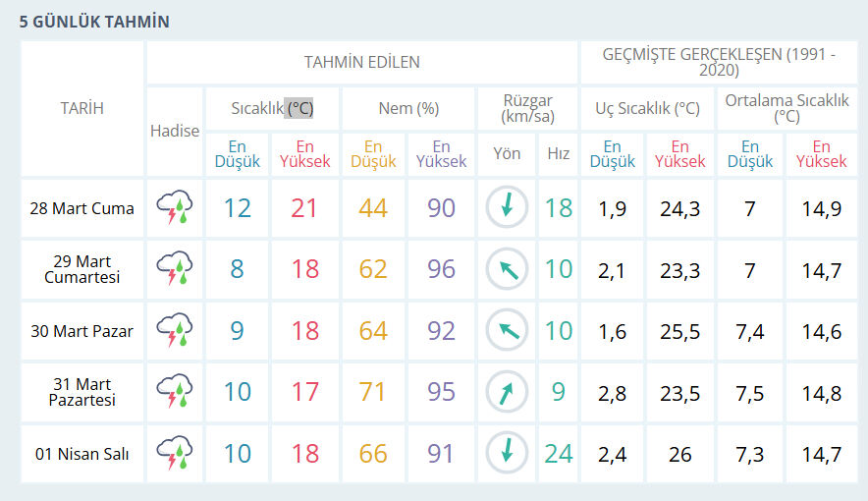Image resolution: width=868 pixels, height=501 pixels.
Task: Click the high temperature 17 for 31 Mart
Action: tap(304, 392)
